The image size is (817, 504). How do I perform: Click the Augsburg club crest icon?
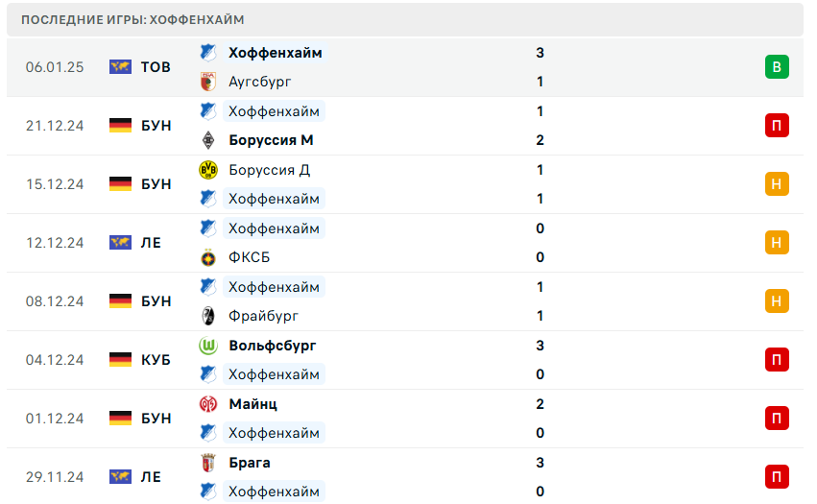[207, 82]
